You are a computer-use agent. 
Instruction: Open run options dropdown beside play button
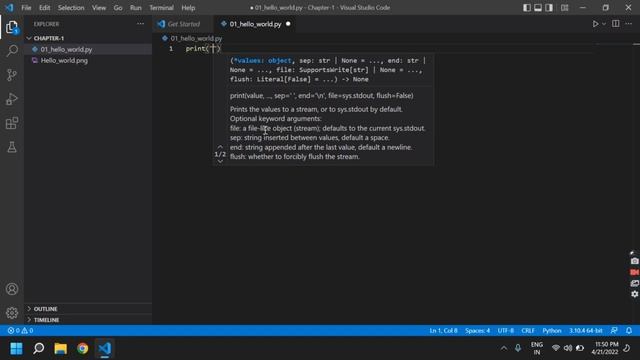tap(604, 24)
